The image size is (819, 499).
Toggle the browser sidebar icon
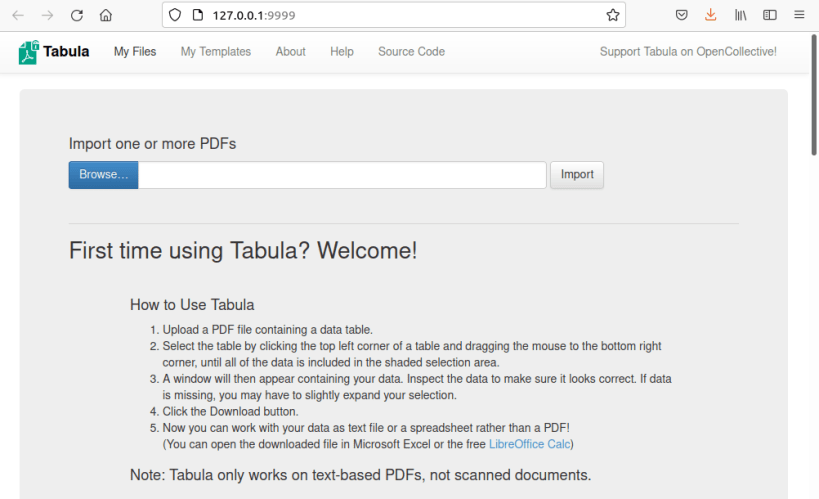pyautogui.click(x=769, y=15)
